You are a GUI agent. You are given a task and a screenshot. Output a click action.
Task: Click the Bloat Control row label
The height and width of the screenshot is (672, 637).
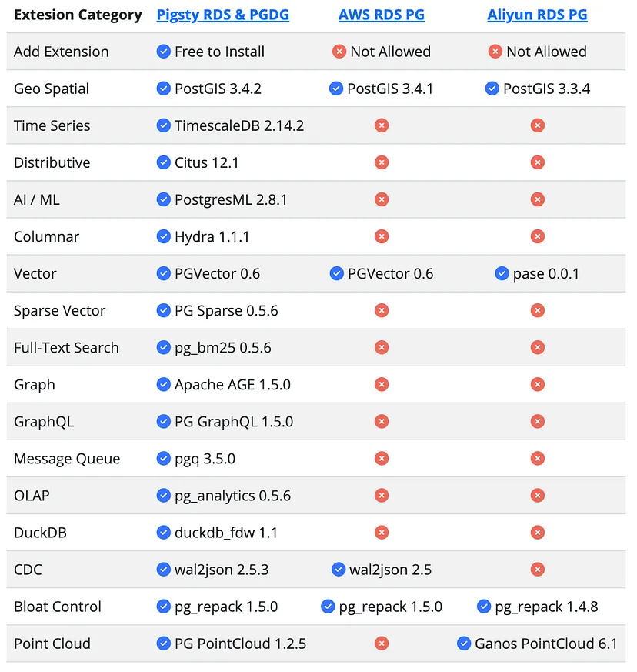pyautogui.click(x=58, y=607)
